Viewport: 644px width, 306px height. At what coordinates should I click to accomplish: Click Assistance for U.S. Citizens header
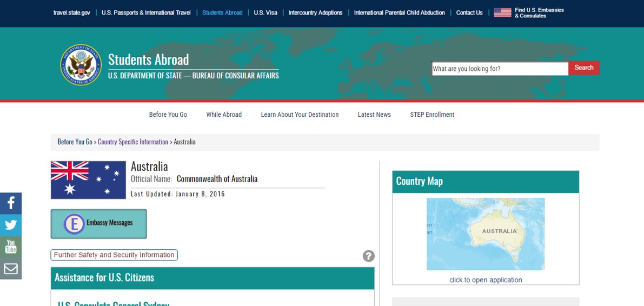[213, 278]
